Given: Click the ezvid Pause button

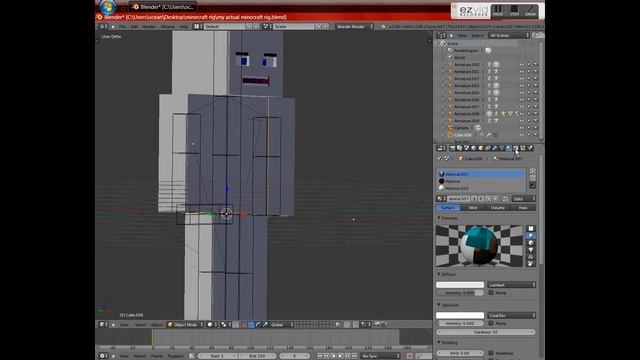Looking at the screenshot, I should point(498,11).
